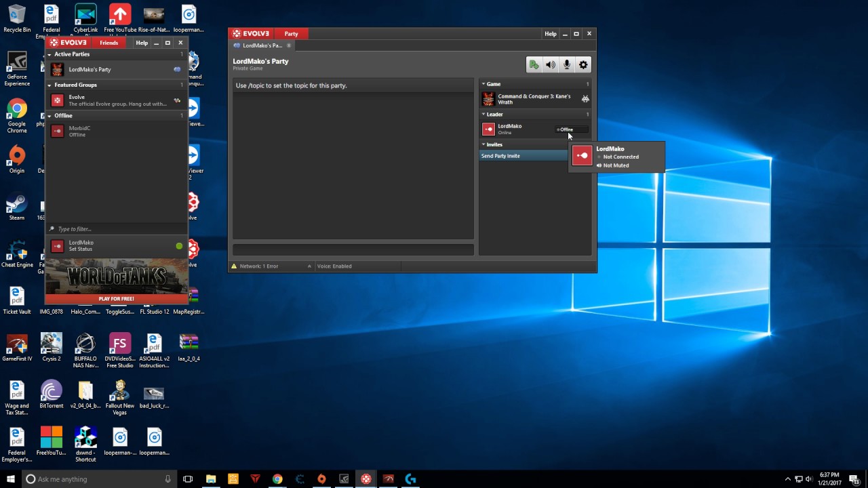Click the Evolve icon on the taskbar

pos(366,479)
